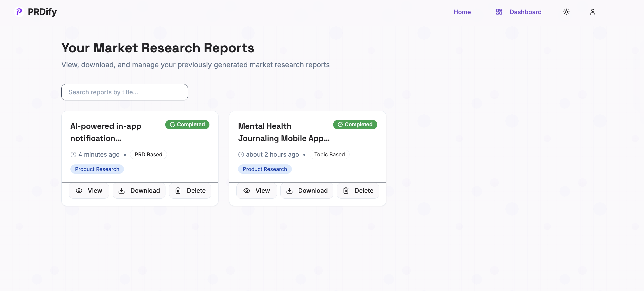Open the Dashboard nav item
Viewport: 644px width, 291px height.
(x=525, y=12)
